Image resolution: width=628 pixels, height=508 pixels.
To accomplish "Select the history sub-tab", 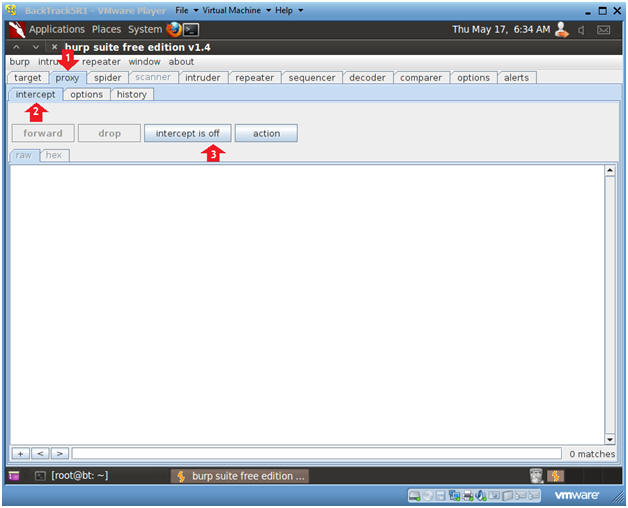I will click(131, 95).
